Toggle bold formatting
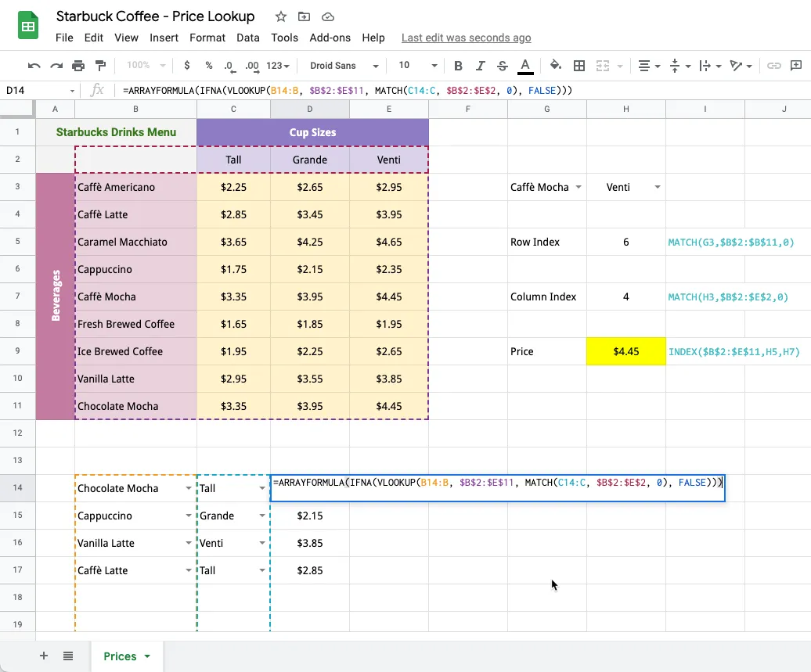 (x=459, y=66)
